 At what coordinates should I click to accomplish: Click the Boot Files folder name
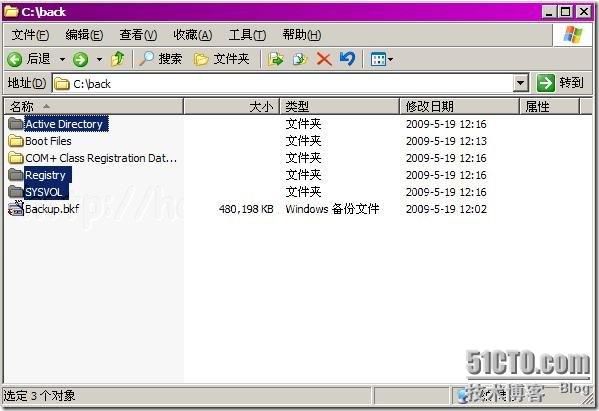pyautogui.click(x=48, y=141)
